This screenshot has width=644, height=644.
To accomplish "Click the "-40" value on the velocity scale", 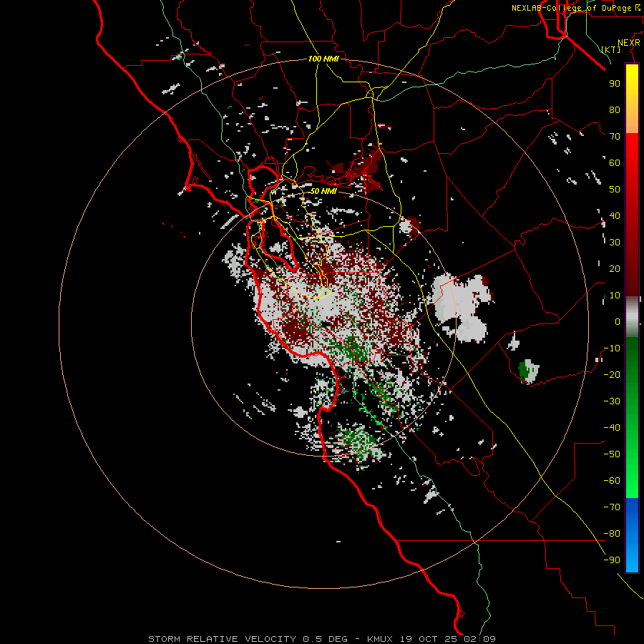I will pos(612,428).
